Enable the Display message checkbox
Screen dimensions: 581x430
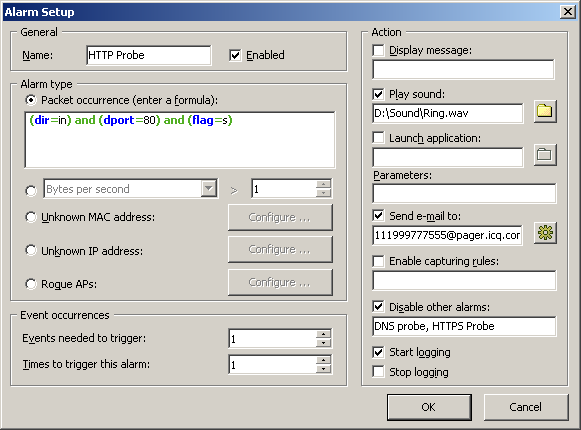[x=378, y=50]
